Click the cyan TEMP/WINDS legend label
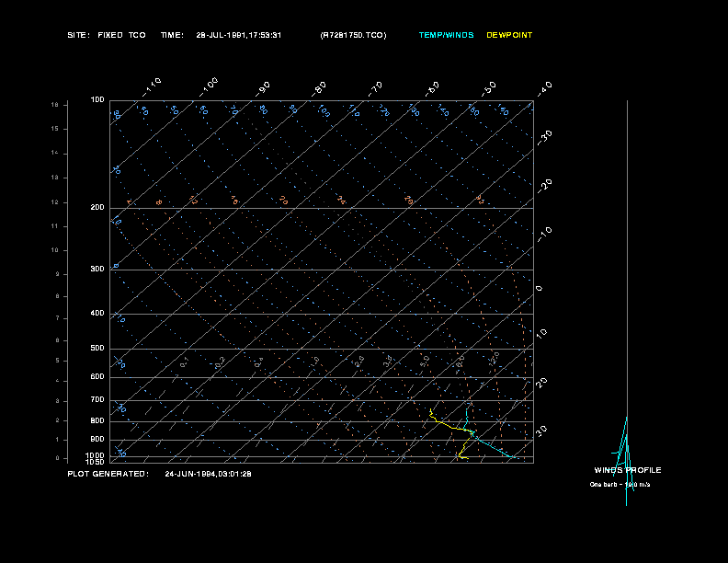This screenshot has height=563, width=728. pyautogui.click(x=446, y=35)
